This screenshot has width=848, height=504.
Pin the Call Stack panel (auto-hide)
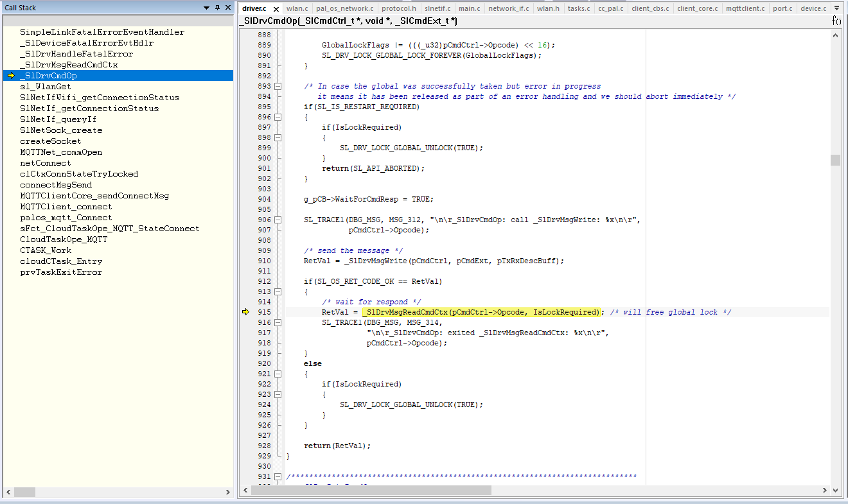pyautogui.click(x=217, y=8)
